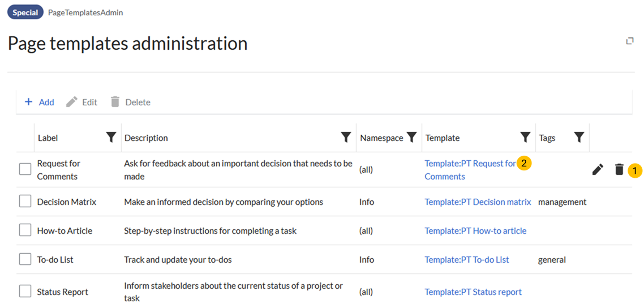Screen dimensions: 644x308
Task: Mark the Status Report row checkbox
Action: 25,292
